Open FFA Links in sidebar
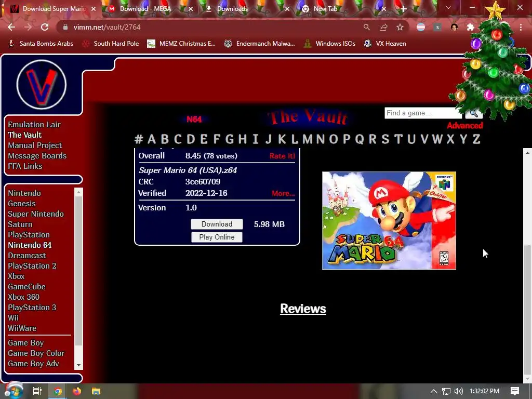 point(25,166)
